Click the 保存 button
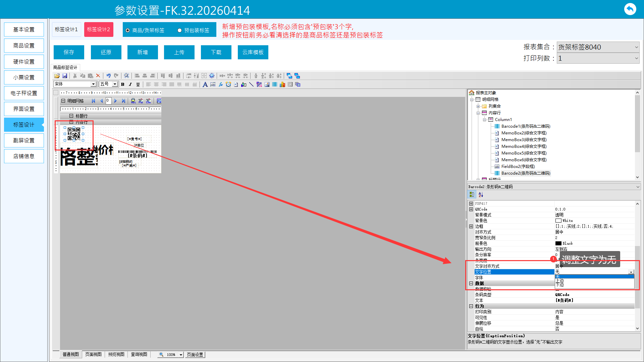 coord(69,52)
